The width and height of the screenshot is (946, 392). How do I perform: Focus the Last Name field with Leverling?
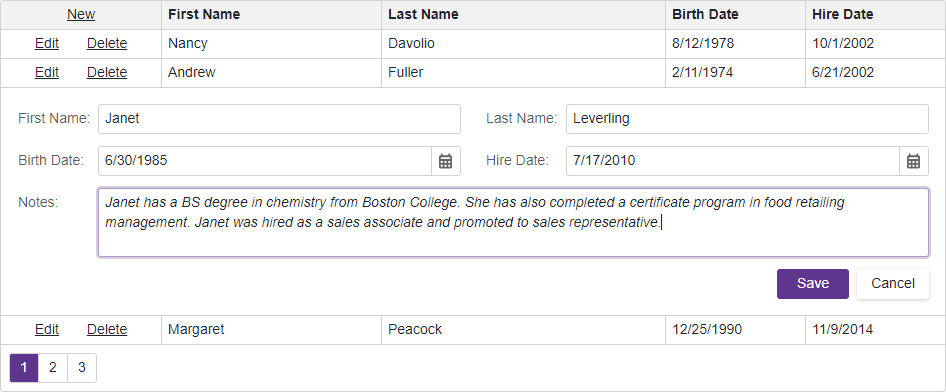pos(747,119)
